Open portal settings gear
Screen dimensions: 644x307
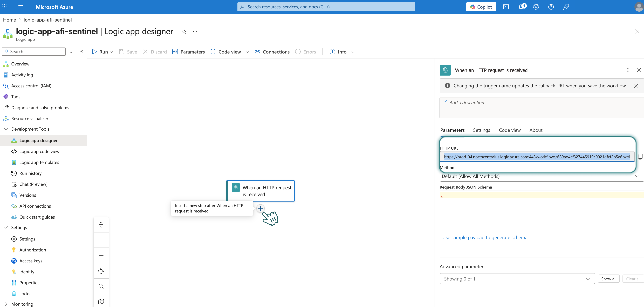[536, 7]
